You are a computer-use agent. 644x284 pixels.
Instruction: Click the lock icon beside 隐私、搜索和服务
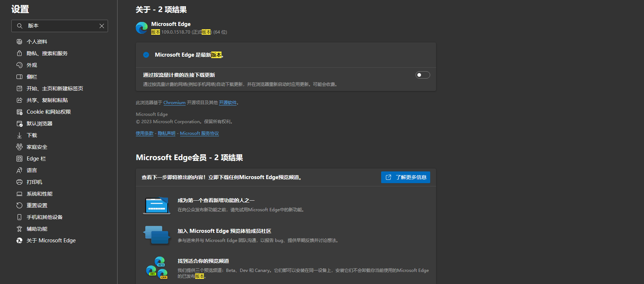click(x=19, y=53)
